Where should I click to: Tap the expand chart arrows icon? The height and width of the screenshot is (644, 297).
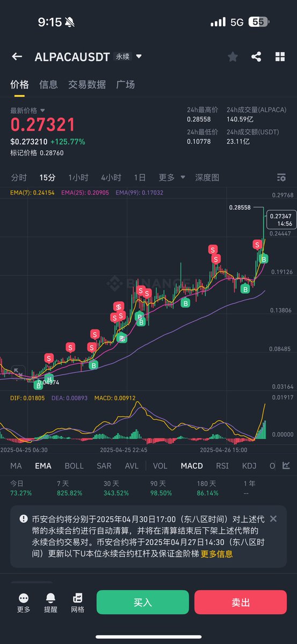click(18, 371)
